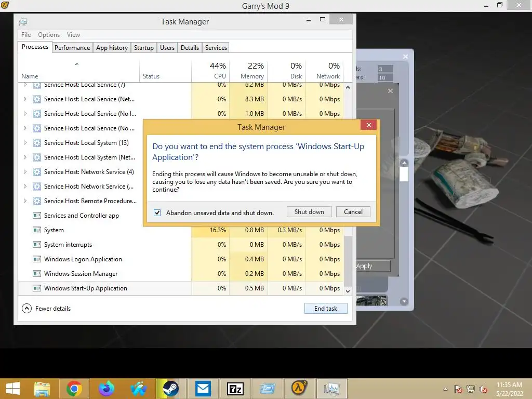
Task: Sort by the Memory column header
Action: [248, 71]
